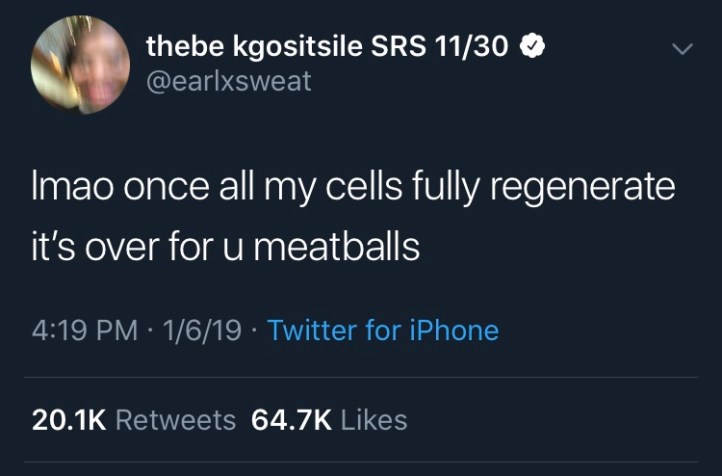The width and height of the screenshot is (722, 476).
Task: Open the tweet options chevron menu
Action: click(683, 48)
